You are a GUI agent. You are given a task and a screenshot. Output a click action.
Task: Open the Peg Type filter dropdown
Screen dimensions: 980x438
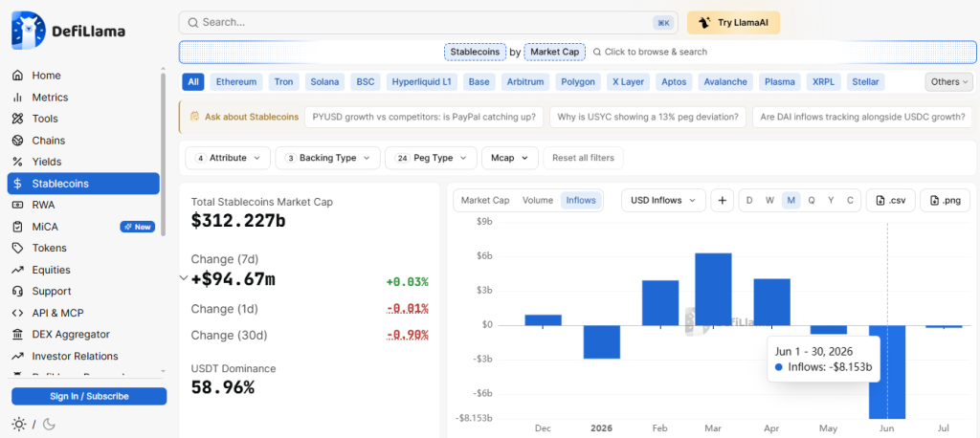pos(432,158)
